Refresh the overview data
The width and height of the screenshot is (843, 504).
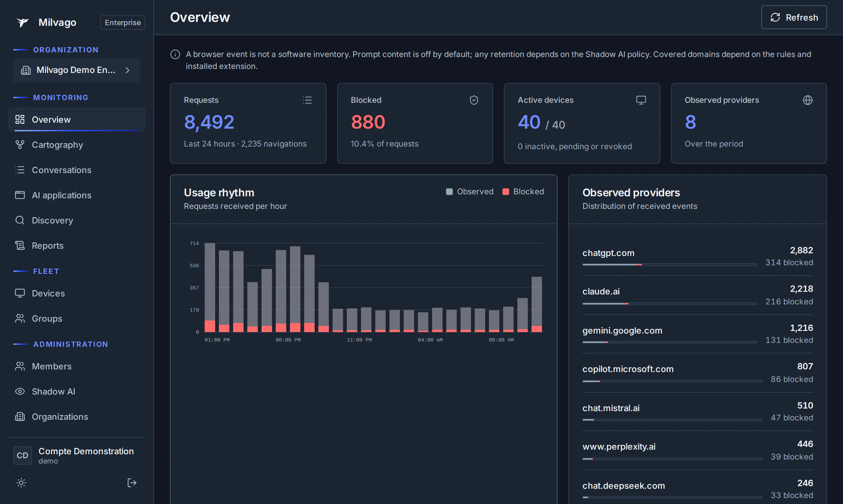794,17
